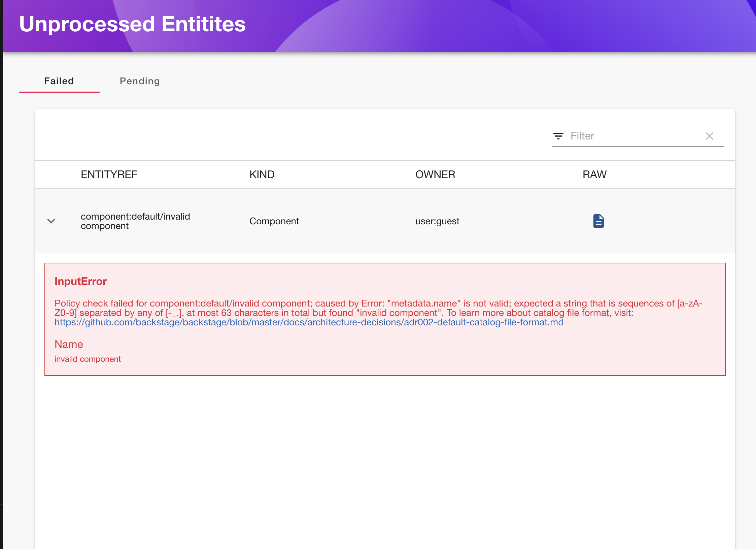Image resolution: width=756 pixels, height=549 pixels.
Task: Open raw entity document icon
Action: (x=598, y=221)
